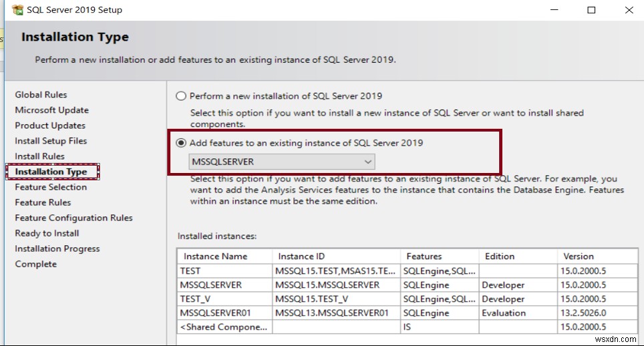The width and height of the screenshot is (644, 346).
Task: Select the MSSQLSERVER instance name cell
Action: pyautogui.click(x=224, y=285)
